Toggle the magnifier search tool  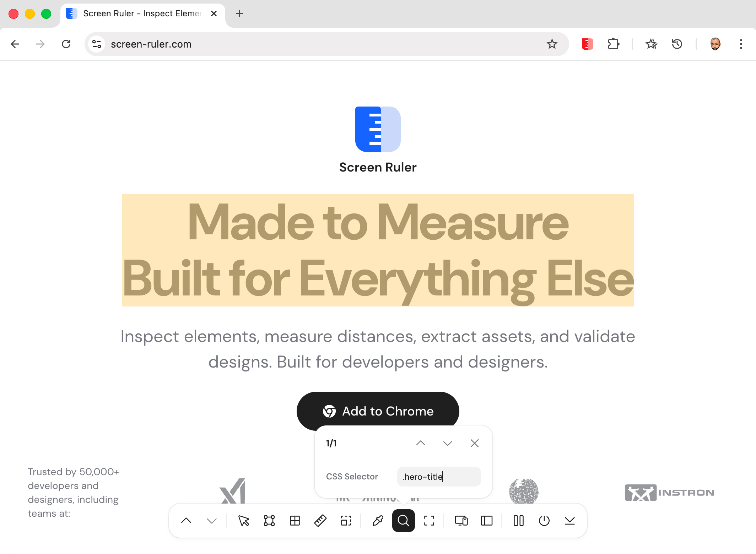403,521
